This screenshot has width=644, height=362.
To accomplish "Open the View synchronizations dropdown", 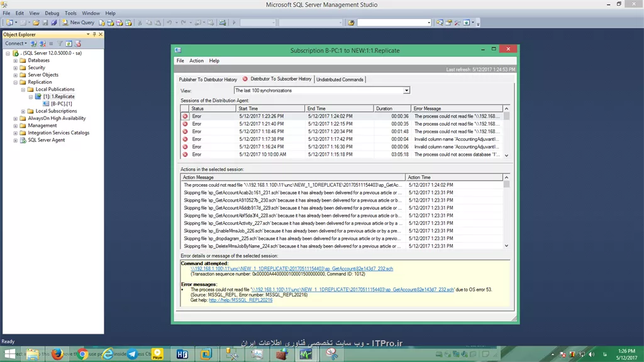I will (406, 90).
